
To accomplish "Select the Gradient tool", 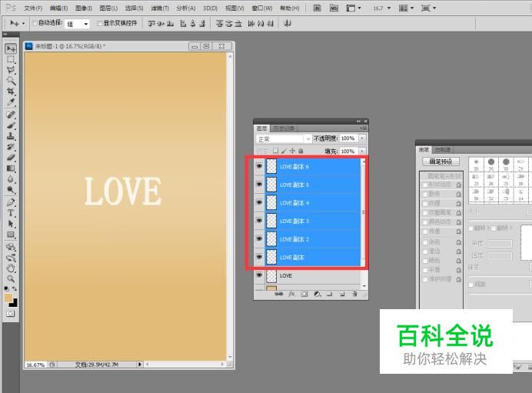I will 11,168.
